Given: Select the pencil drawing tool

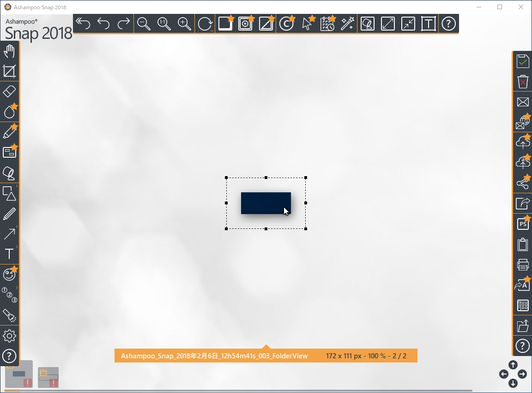Looking at the screenshot, I should (9, 214).
